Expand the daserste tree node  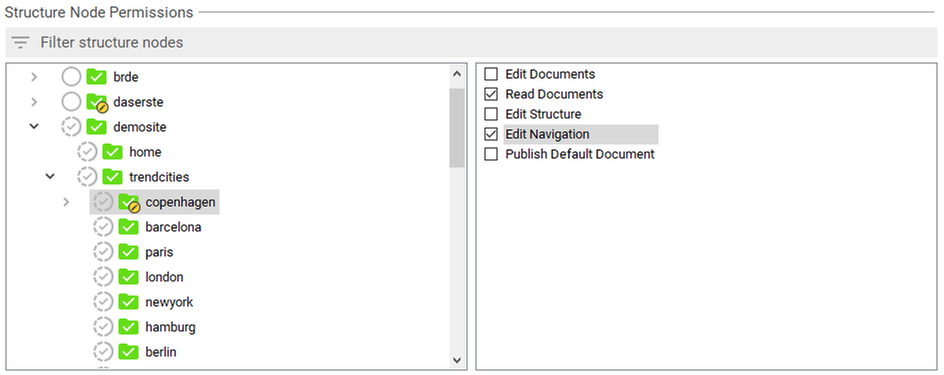[34, 102]
